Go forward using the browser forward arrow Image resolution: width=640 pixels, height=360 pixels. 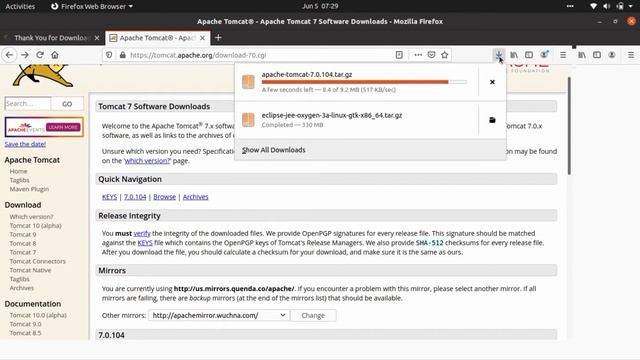click(x=24, y=55)
